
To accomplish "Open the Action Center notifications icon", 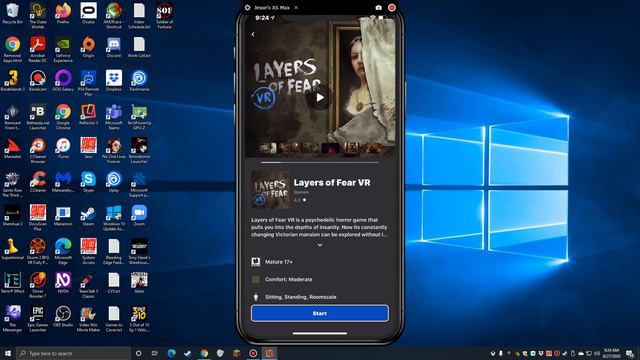I will (x=630, y=353).
